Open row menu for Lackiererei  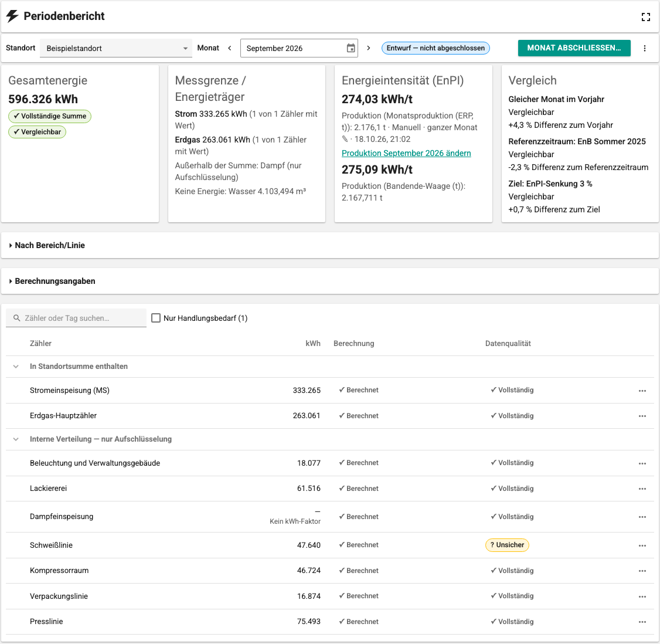pos(642,489)
